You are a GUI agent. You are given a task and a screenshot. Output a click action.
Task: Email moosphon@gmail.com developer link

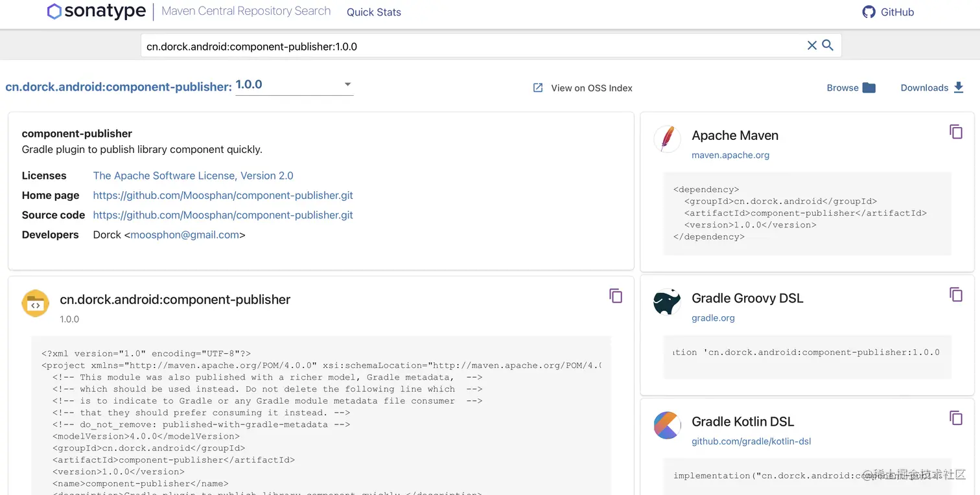coord(185,235)
